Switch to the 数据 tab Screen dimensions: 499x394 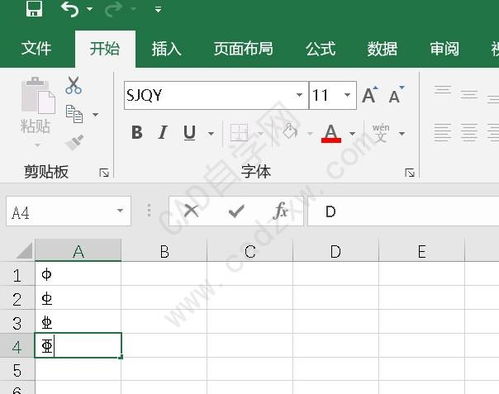click(382, 49)
